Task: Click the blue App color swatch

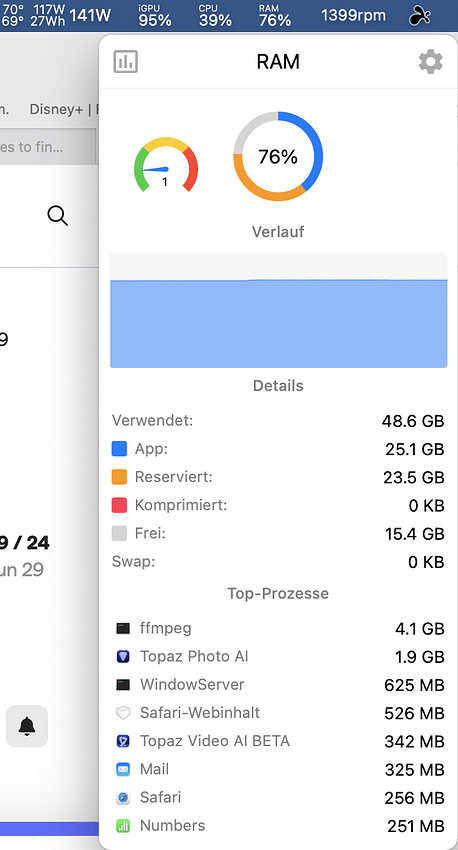Action: point(119,449)
